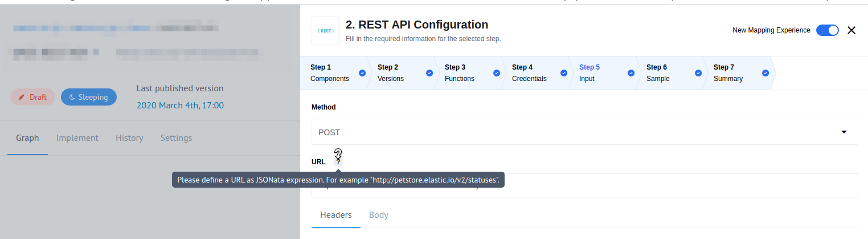Open the 2020 March 4th published version link
868x239 pixels.
[x=180, y=106]
